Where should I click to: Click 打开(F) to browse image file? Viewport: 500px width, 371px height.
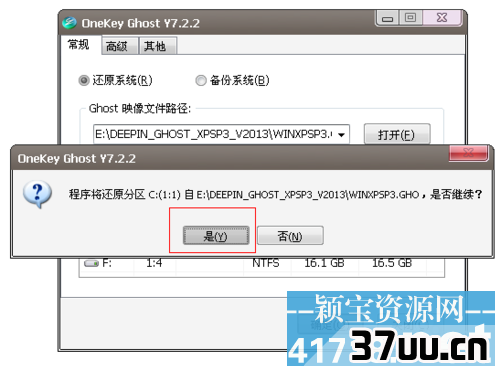(397, 134)
